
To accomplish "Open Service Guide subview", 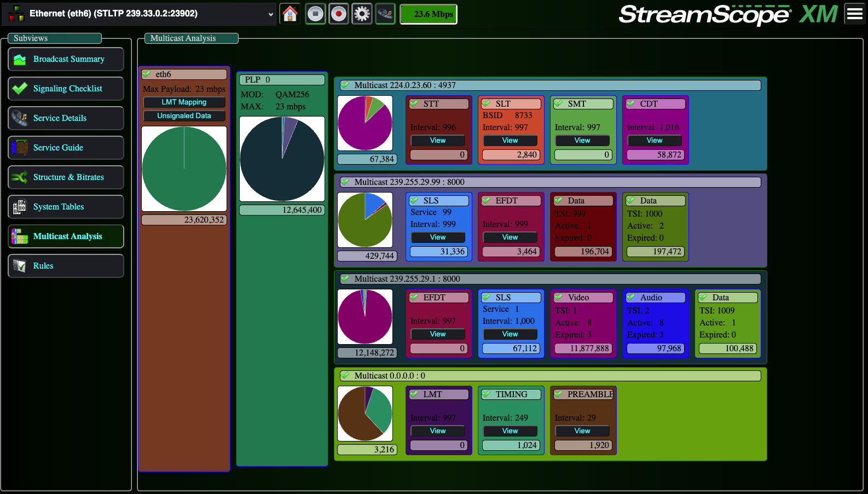I will 66,148.
